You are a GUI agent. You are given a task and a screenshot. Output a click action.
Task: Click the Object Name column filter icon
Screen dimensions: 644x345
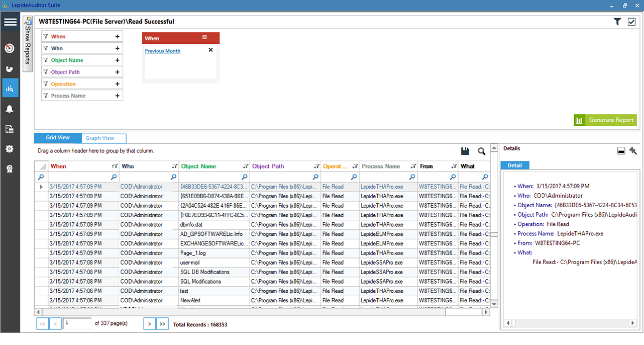tap(246, 166)
